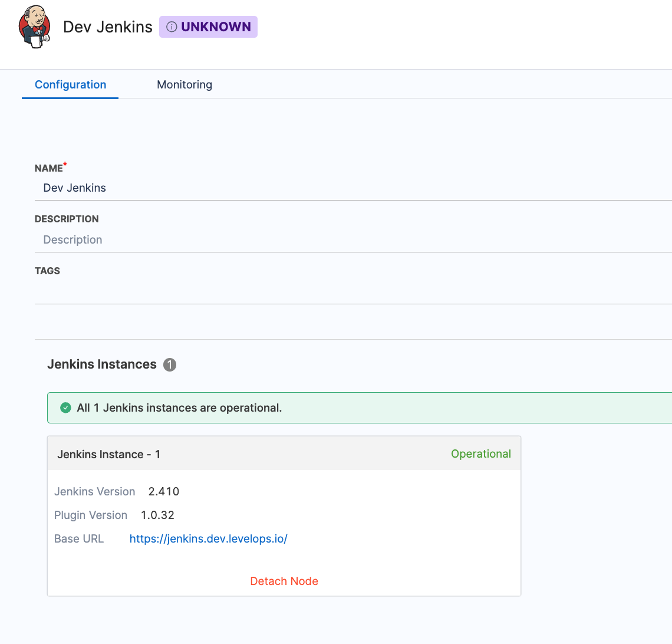Click the Jenkins Instance - 1 header
This screenshot has width=672, height=644.
[x=109, y=455]
